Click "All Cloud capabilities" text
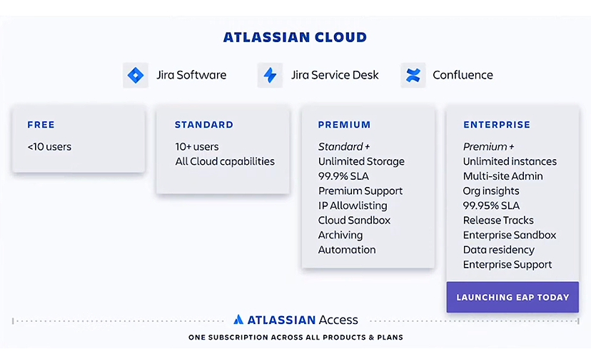 tap(225, 161)
